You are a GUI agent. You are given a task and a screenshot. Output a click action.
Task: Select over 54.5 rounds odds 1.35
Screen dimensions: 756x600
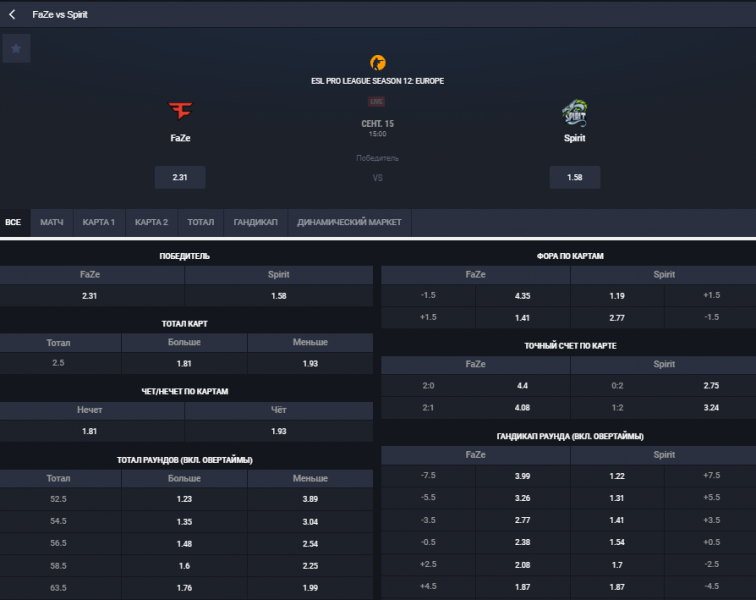184,521
